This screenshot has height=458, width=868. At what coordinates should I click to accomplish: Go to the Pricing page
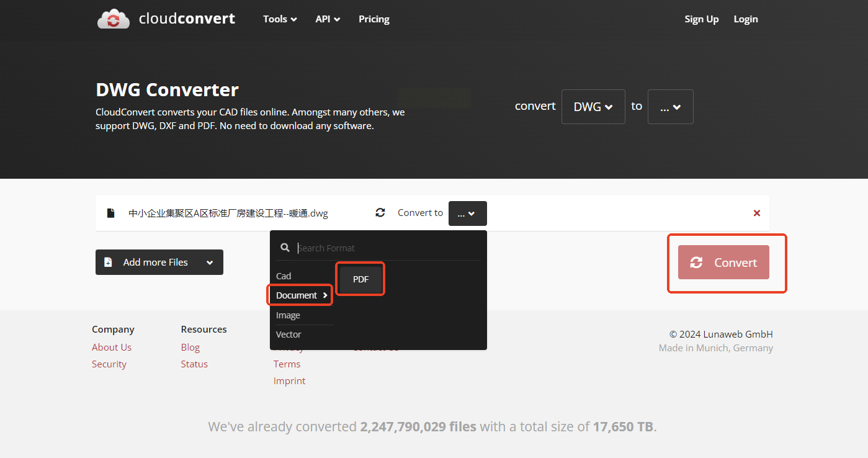(374, 19)
